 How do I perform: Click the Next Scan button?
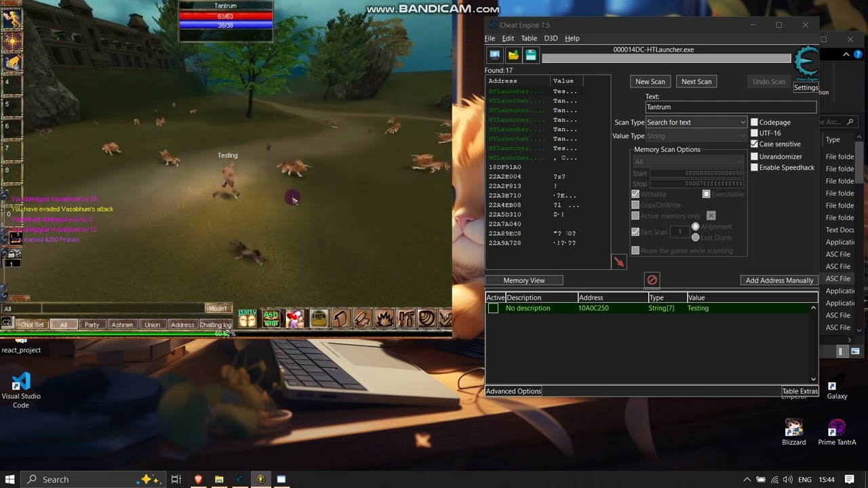pos(696,81)
